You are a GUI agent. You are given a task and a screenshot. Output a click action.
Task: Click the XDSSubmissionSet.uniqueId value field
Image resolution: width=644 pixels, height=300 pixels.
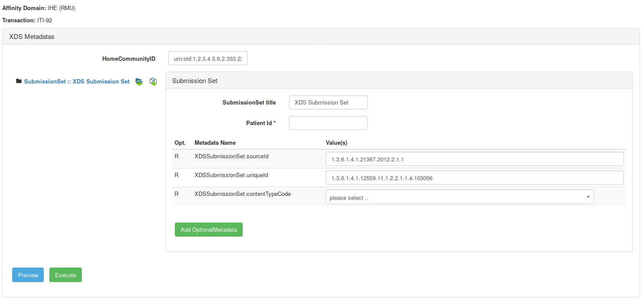click(474, 178)
